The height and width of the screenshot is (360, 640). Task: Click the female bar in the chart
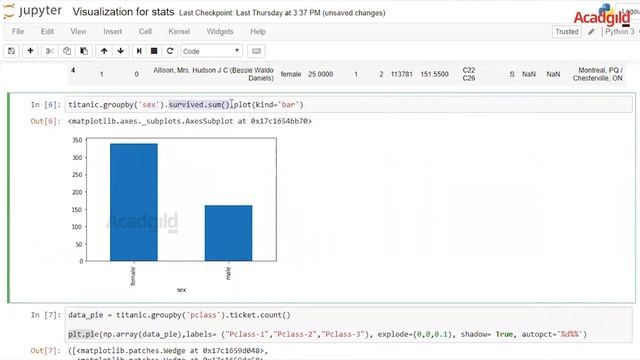133,202
